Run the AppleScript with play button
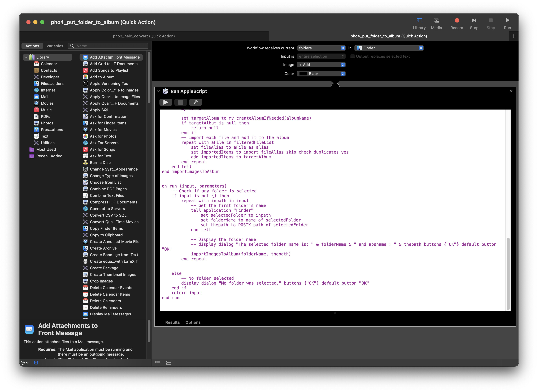The height and width of the screenshot is (392, 538). pyautogui.click(x=166, y=102)
